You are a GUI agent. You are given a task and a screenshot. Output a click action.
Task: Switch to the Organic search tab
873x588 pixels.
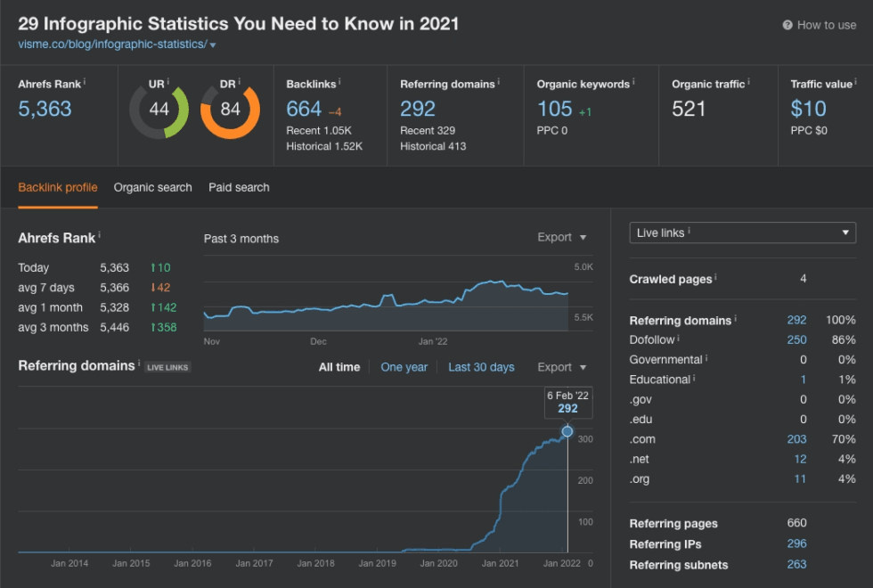[x=152, y=187]
